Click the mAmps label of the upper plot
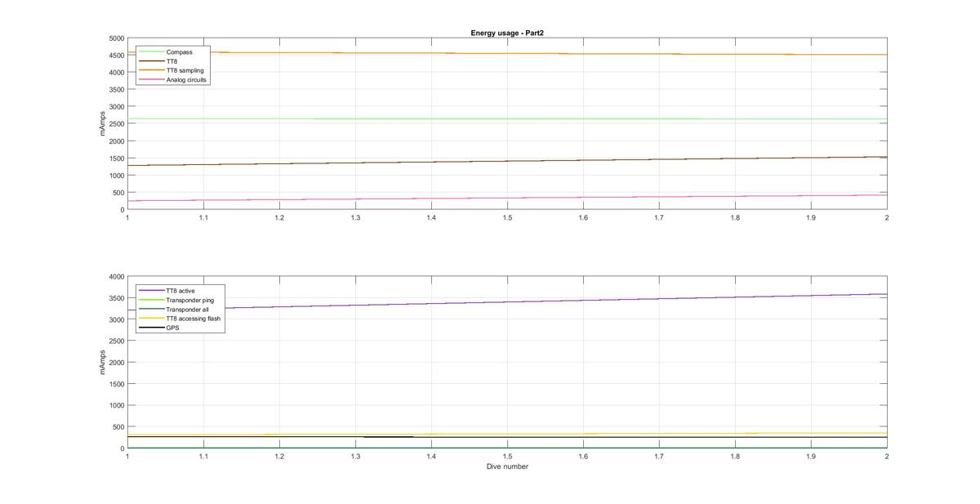Image resolution: width=980 pixels, height=504 pixels. point(103,123)
